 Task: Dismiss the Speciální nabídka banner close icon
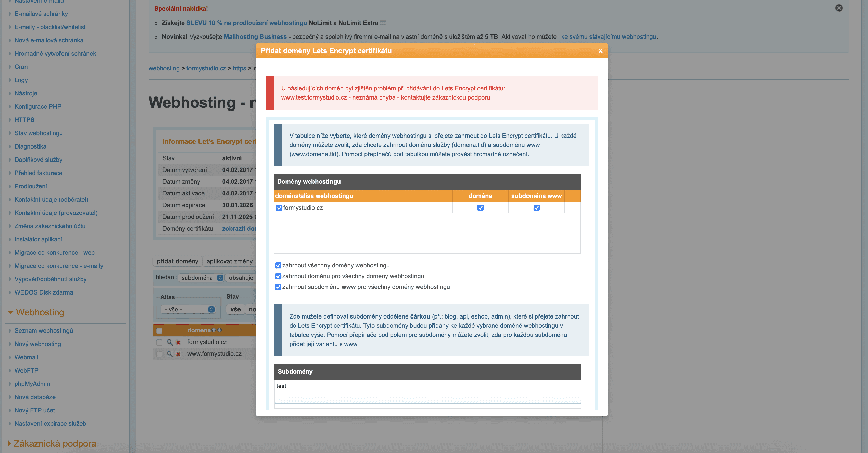[x=839, y=8]
